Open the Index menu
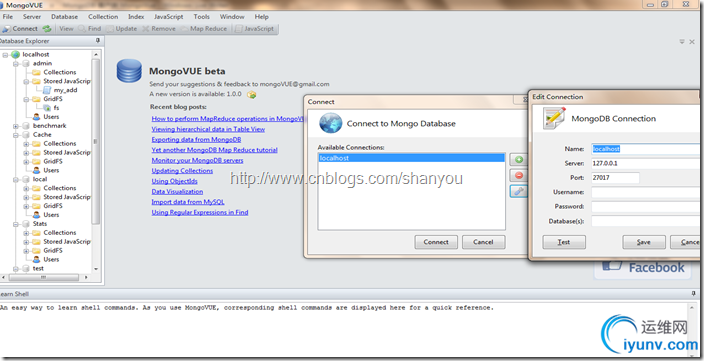Image resolution: width=704 pixels, height=361 pixels. 136,17
